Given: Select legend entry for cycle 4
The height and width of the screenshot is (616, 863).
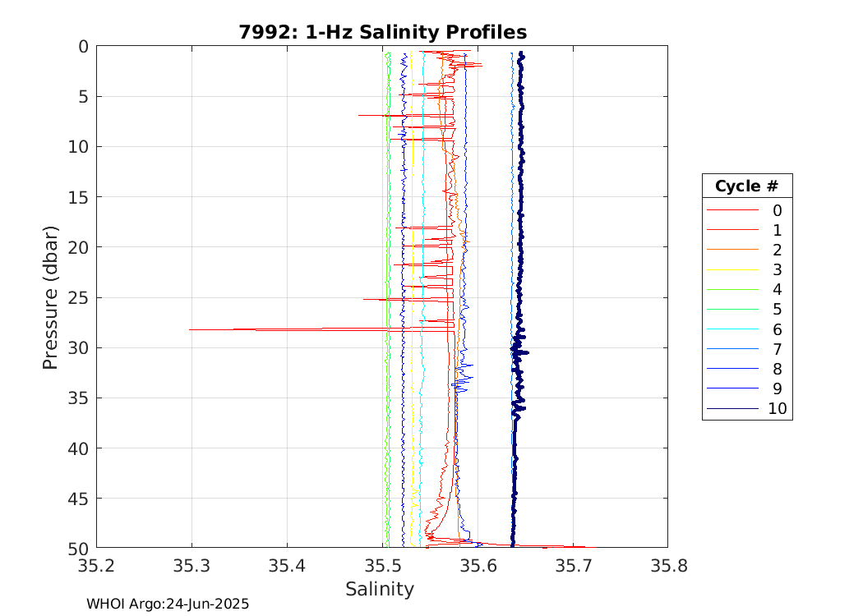Looking at the screenshot, I should (746, 289).
